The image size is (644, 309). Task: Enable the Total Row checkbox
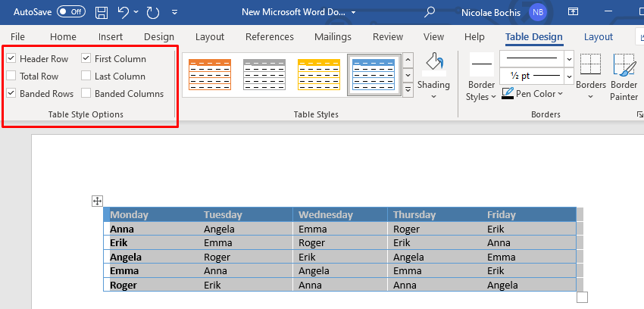pyautogui.click(x=11, y=76)
